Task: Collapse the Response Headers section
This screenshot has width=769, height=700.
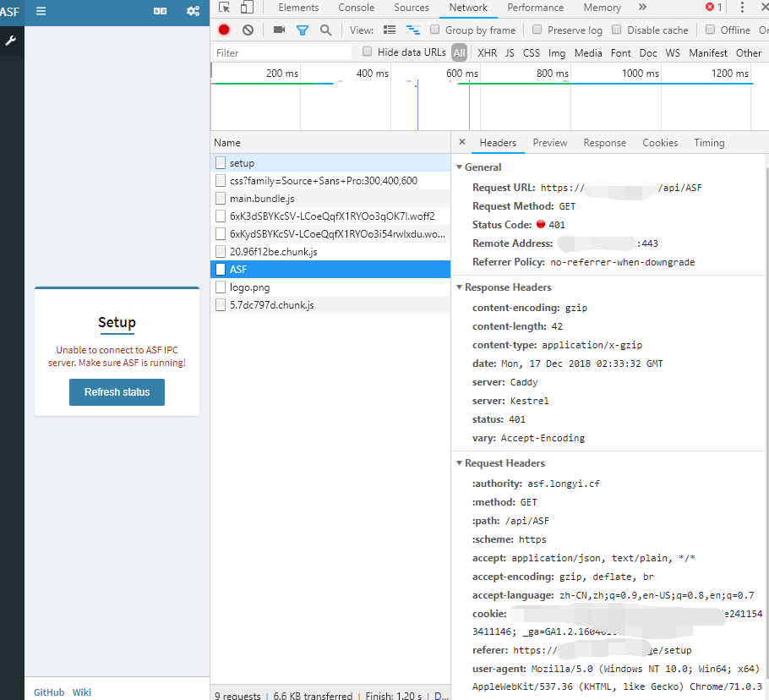Action: 460,287
